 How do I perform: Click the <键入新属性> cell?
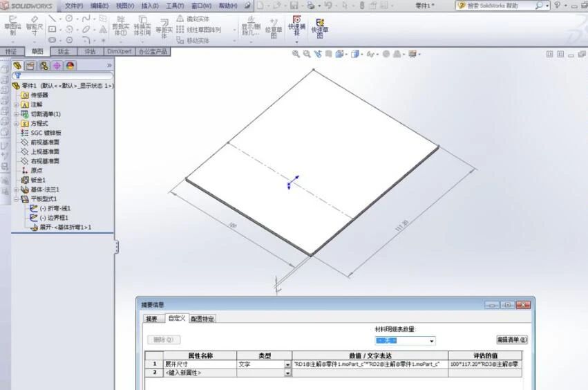[x=199, y=373]
